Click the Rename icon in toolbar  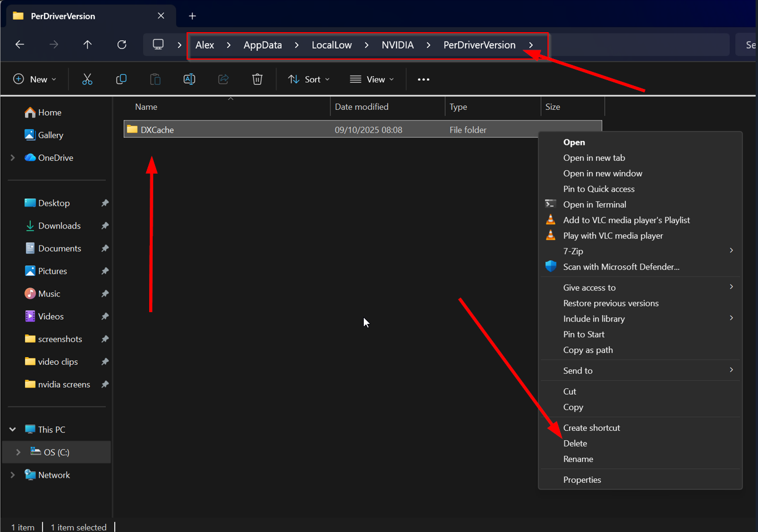pyautogui.click(x=189, y=80)
